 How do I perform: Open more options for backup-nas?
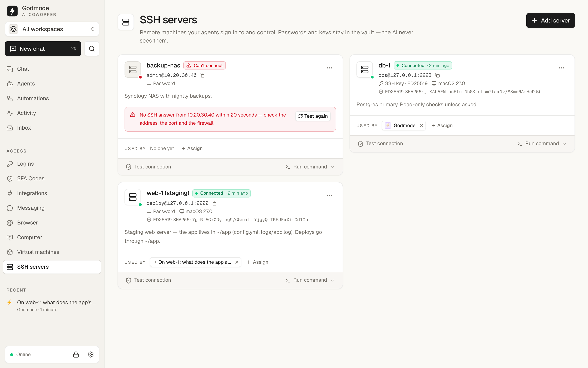[x=330, y=68]
